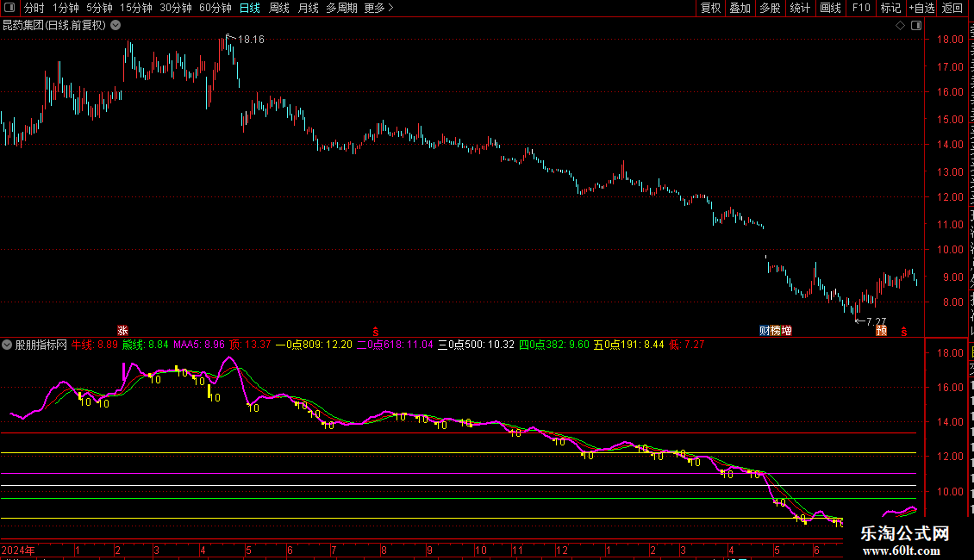Click the 统计 statistics button

800,8
